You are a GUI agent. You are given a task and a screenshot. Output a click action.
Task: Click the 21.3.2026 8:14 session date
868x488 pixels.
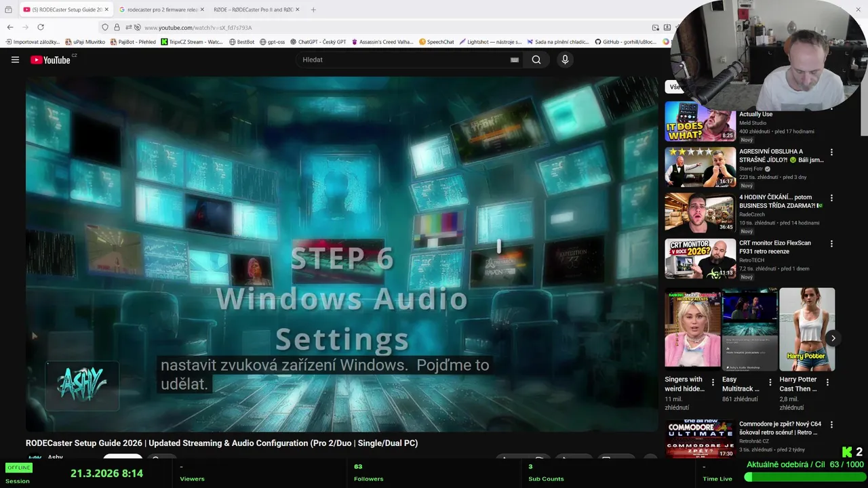click(106, 473)
